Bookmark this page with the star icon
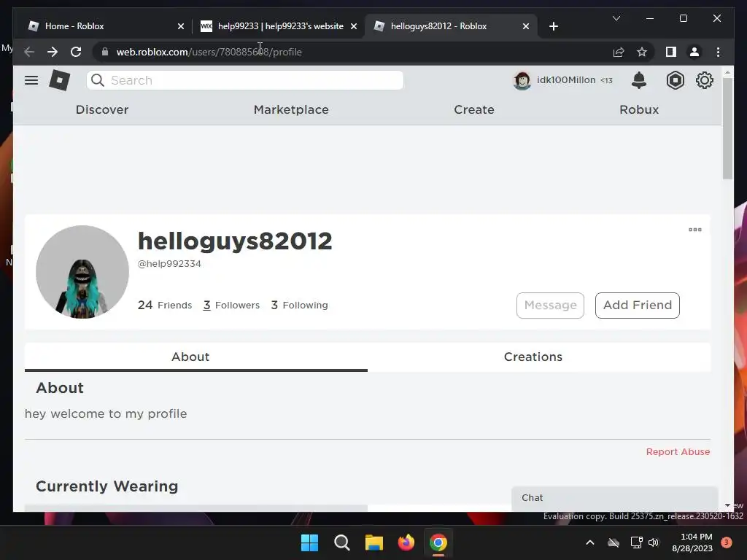 tap(642, 52)
